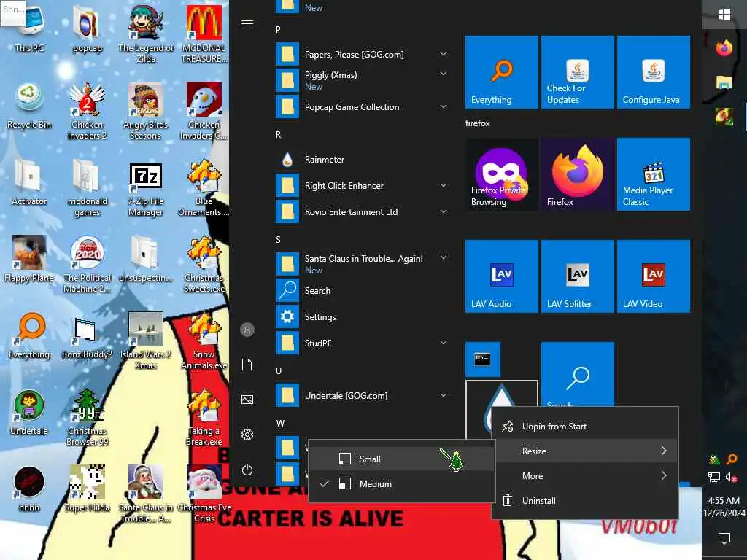The width and height of the screenshot is (747, 560).
Task: Open the Undertale desktop shortcut
Action: click(29, 413)
